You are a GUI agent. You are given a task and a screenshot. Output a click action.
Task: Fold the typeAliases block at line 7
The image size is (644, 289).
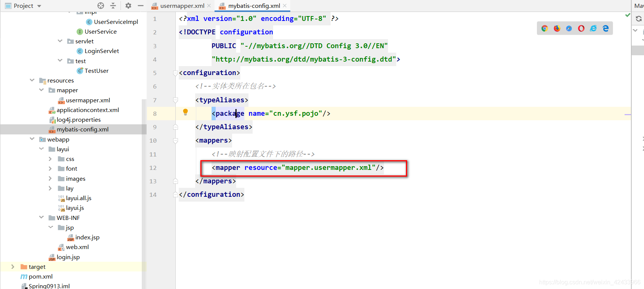[x=175, y=100]
